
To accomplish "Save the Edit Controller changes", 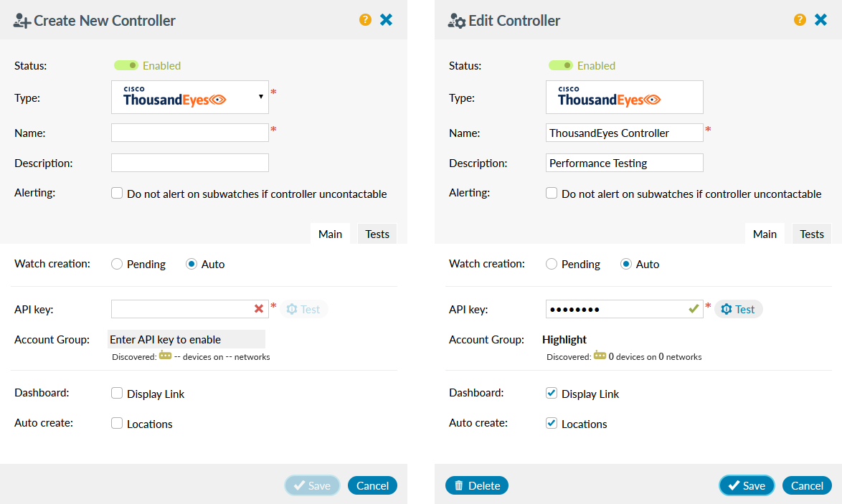I will (746, 485).
